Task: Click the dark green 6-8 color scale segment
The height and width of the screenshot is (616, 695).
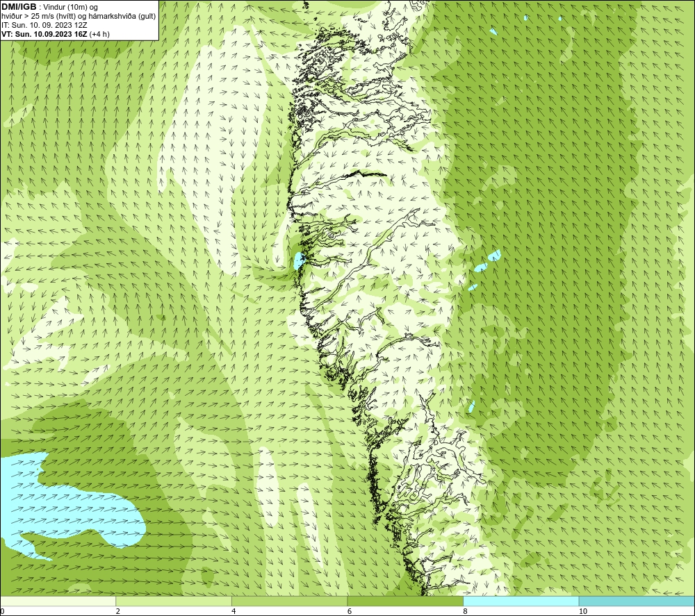Action: click(405, 601)
